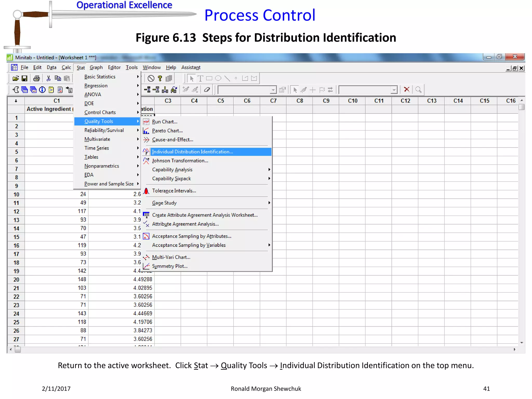The image size is (532, 399).
Task: Click the Report Pad icon
Action: click(60, 90)
